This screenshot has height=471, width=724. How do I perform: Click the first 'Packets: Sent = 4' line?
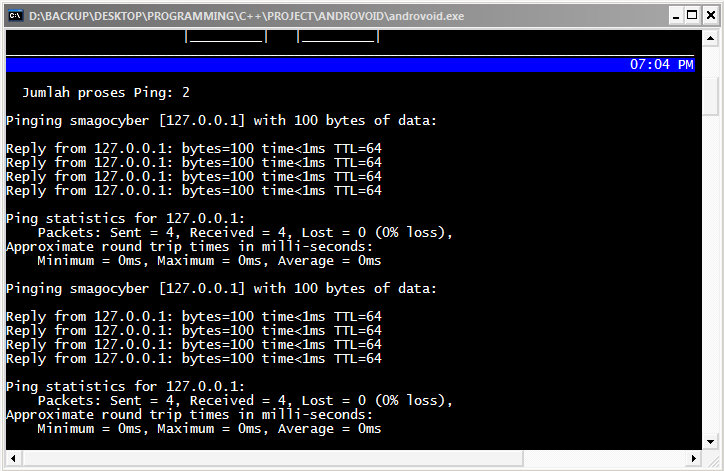pos(245,232)
